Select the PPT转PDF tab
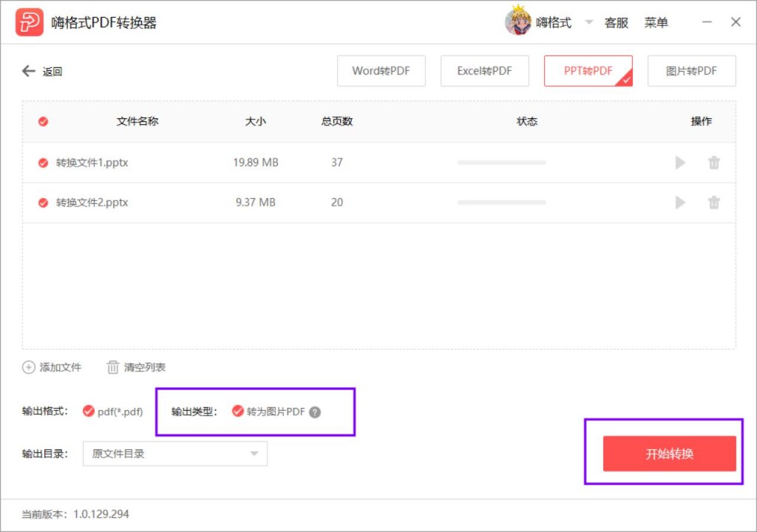 pyautogui.click(x=588, y=71)
